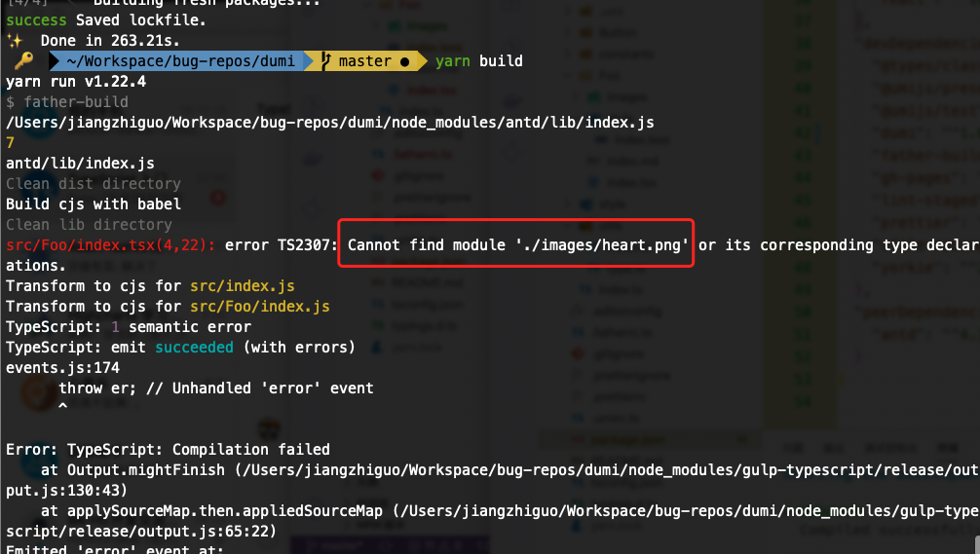Click the 'build' argument after yarn
The width and height of the screenshot is (980, 554).
[x=501, y=60]
